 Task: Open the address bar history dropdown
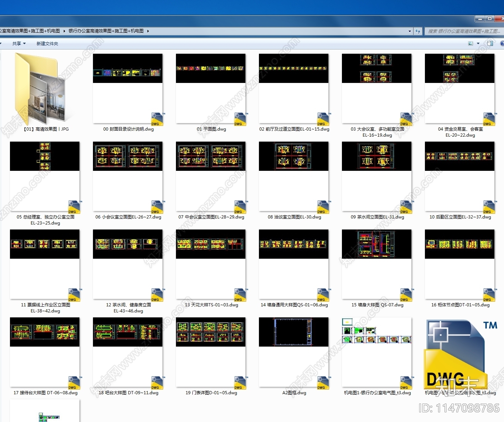click(x=410, y=31)
